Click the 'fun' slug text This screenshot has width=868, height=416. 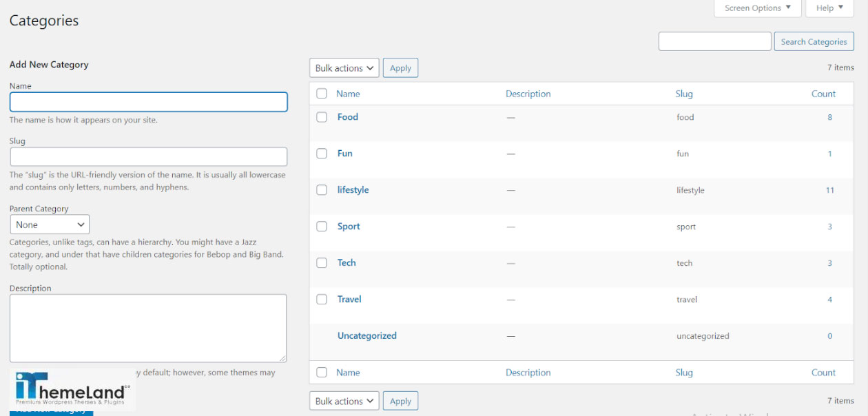pos(683,154)
